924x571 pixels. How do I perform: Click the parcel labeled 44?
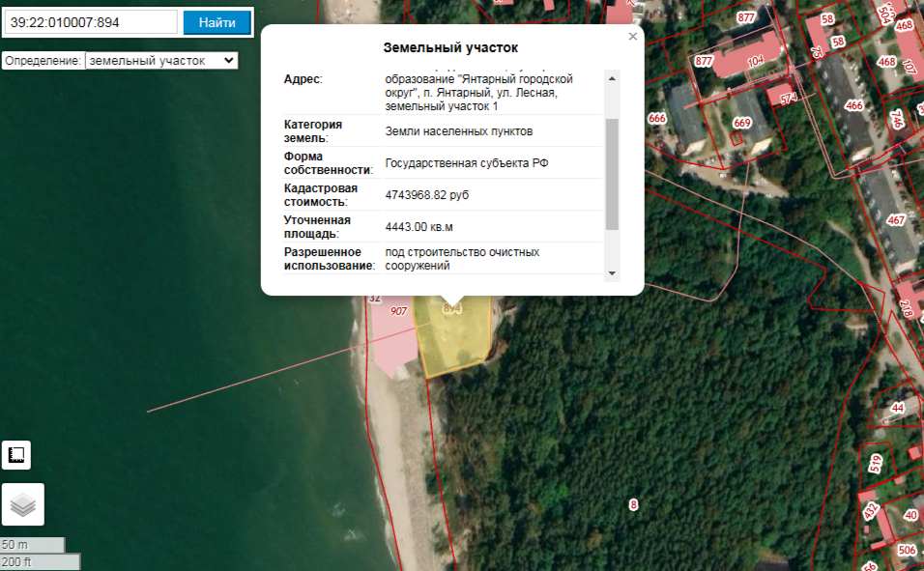click(x=897, y=409)
